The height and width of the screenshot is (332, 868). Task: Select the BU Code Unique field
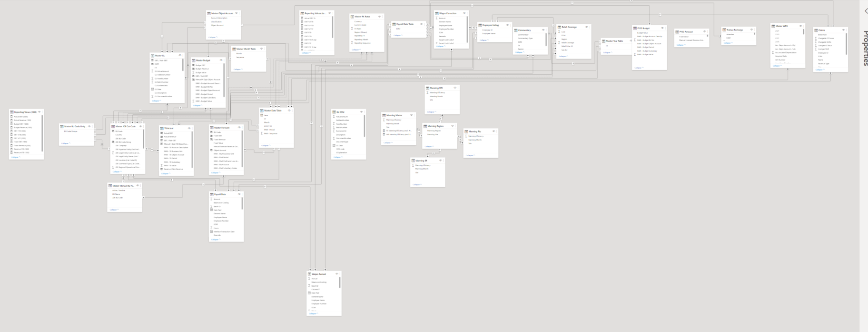coord(70,131)
